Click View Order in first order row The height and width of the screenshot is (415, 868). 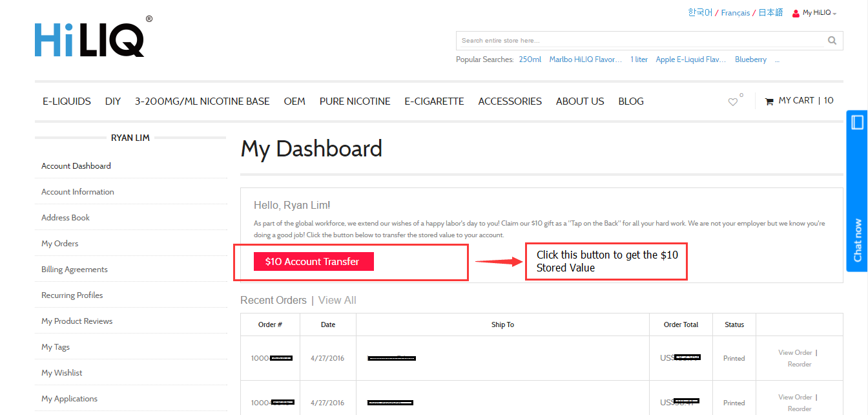click(x=795, y=353)
